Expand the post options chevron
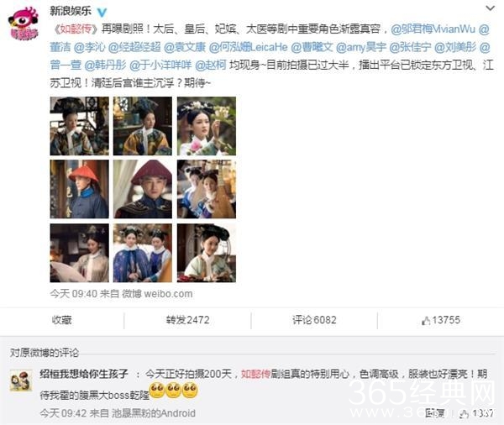Screen dimensions: 504x425 pyautogui.click(x=490, y=8)
